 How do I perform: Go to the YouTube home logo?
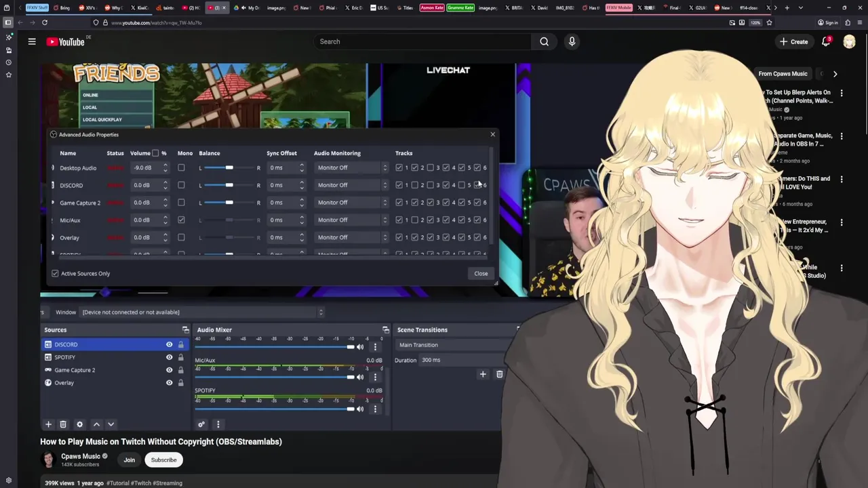[x=66, y=42]
